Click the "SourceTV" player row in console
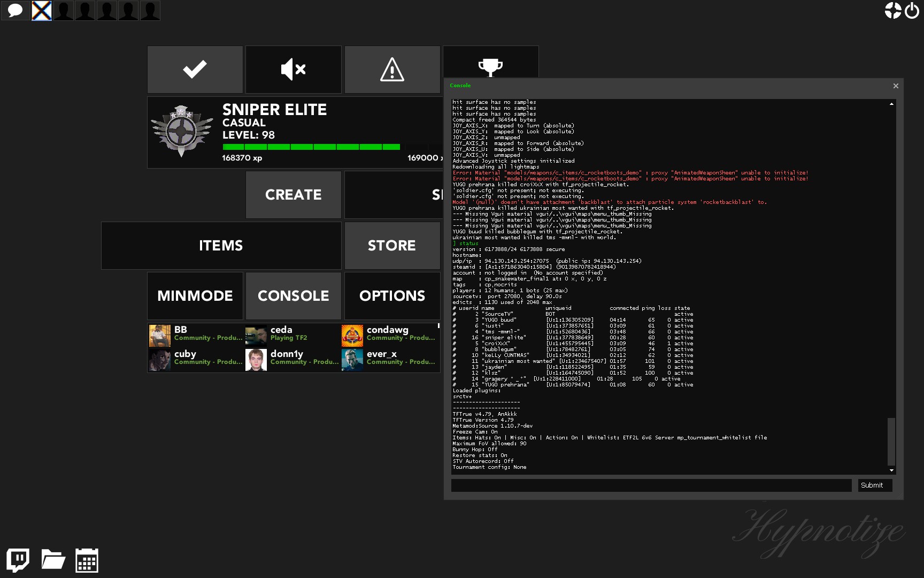924x578 pixels. click(x=573, y=314)
